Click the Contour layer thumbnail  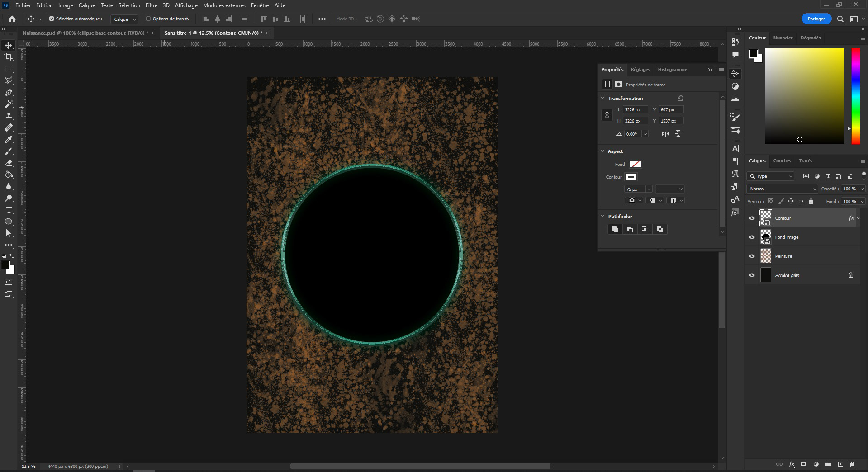[765, 218]
